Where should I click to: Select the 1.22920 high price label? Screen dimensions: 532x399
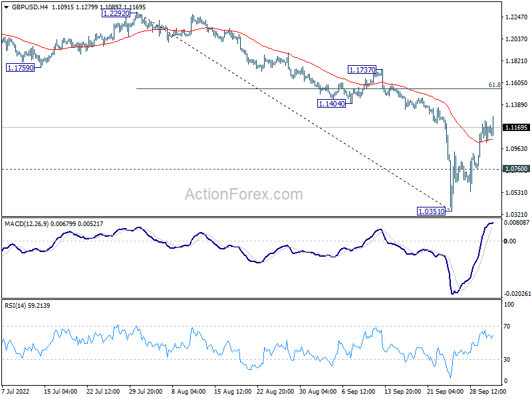(116, 13)
